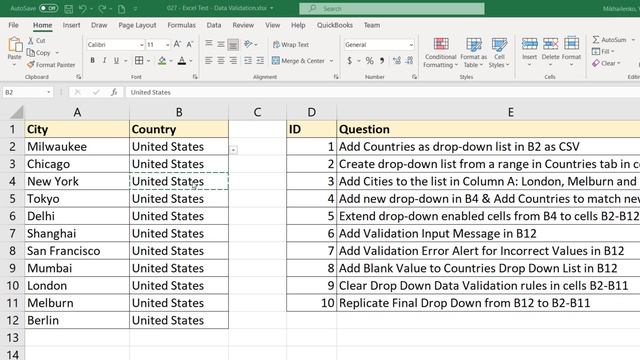Image resolution: width=640 pixels, height=360 pixels.
Task: Toggle Italic formatting
Action: (x=104, y=60)
